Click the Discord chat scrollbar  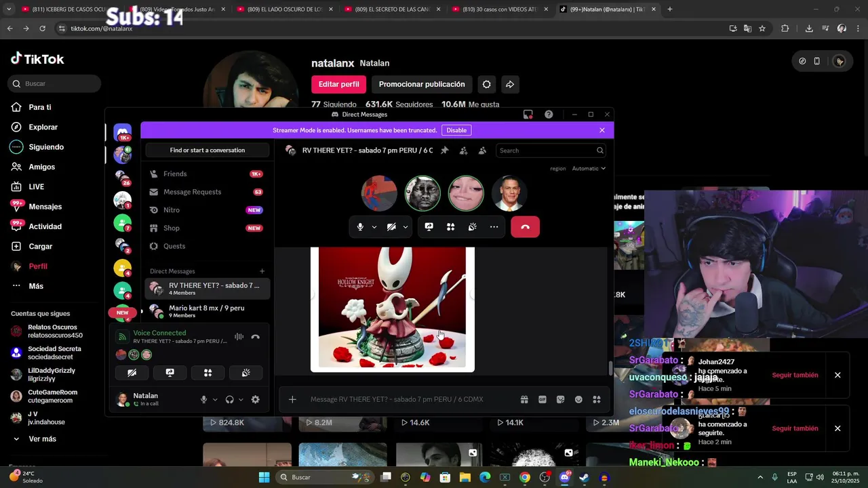pyautogui.click(x=610, y=368)
